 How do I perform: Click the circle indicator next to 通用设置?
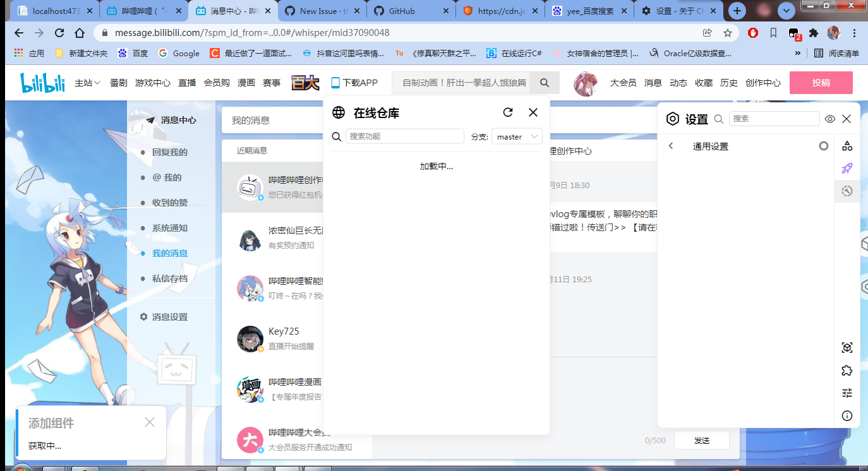pyautogui.click(x=823, y=146)
